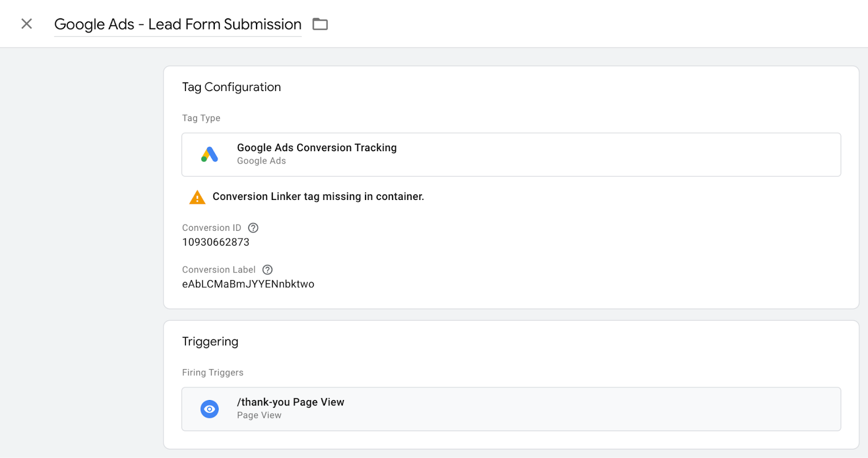Screen dimensions: 868x458
Task: Open Google Ads Conversion Tracking tag type
Action: pos(511,154)
